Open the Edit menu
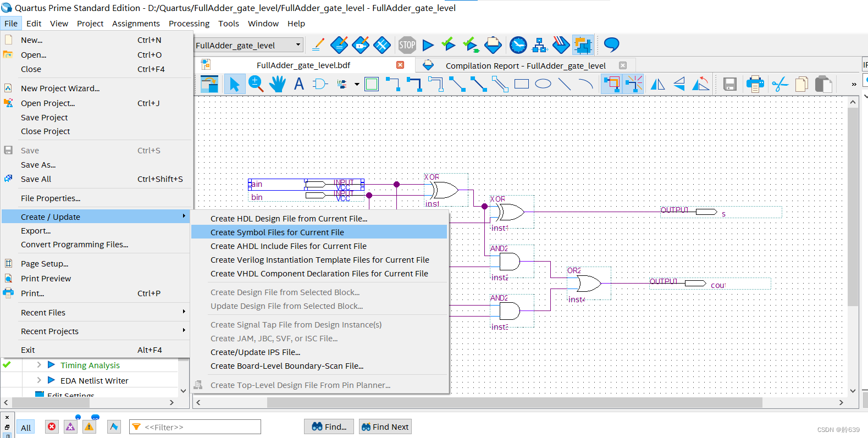The width and height of the screenshot is (868, 438). [34, 24]
